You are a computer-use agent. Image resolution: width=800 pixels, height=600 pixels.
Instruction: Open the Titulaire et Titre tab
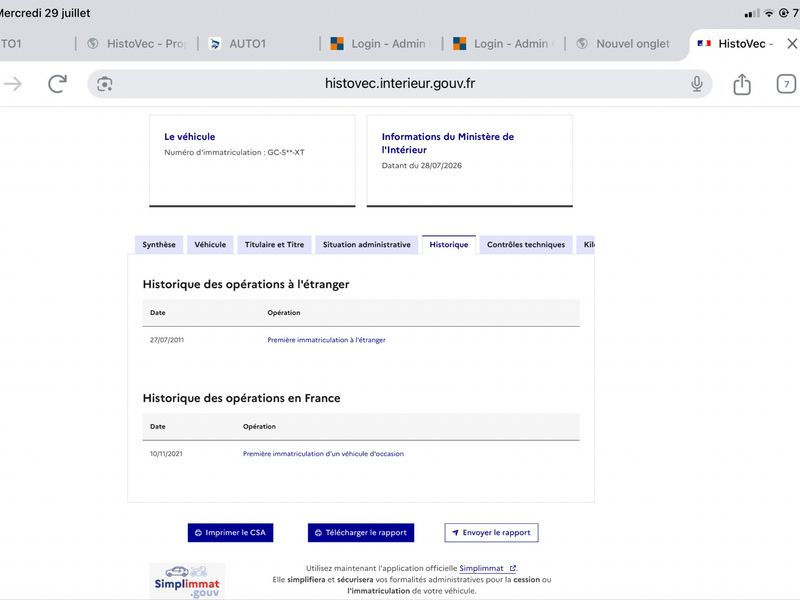[x=274, y=245]
